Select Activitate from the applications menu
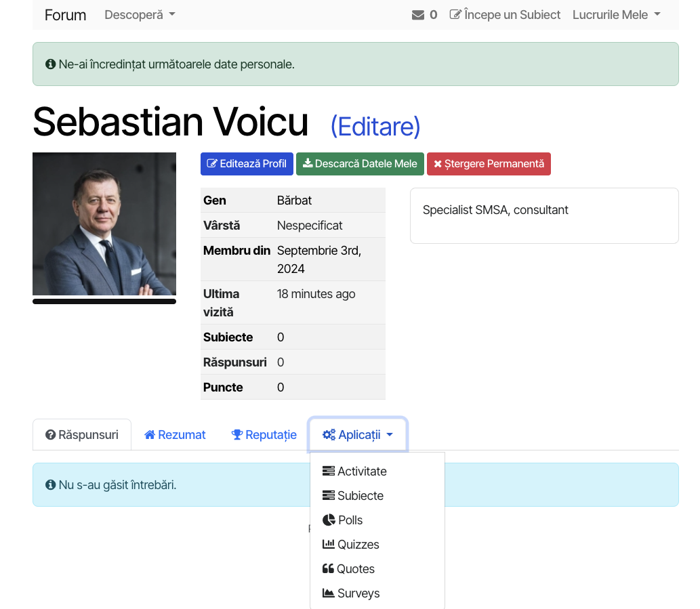The width and height of the screenshot is (700, 609). point(362,471)
